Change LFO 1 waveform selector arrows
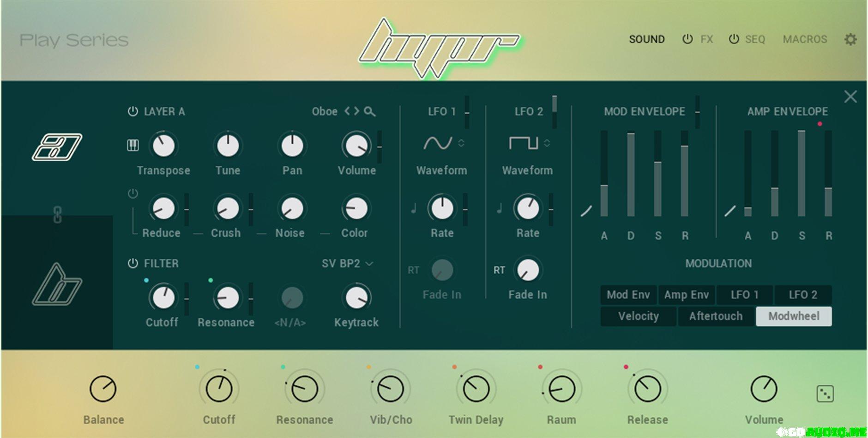 (461, 143)
